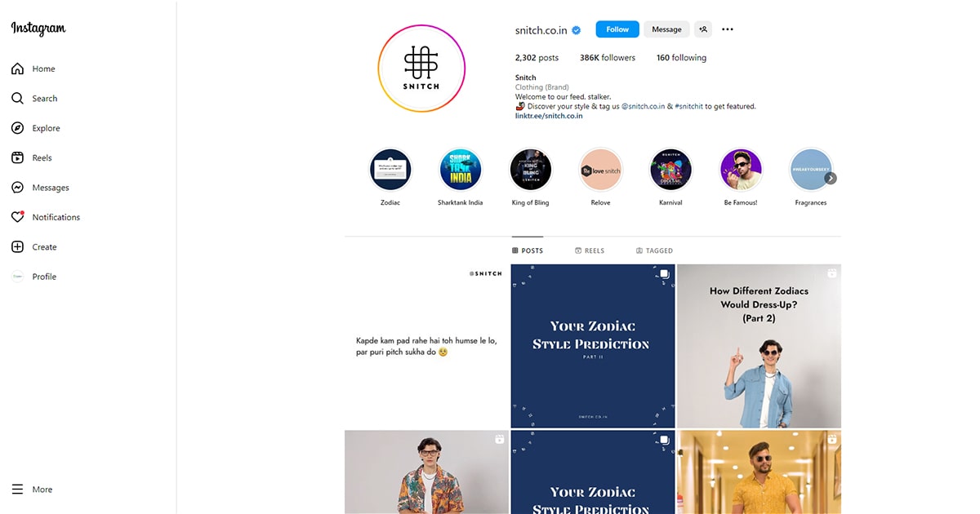Switch to the TAGGED tab
This screenshot has width=980, height=514.
point(654,250)
